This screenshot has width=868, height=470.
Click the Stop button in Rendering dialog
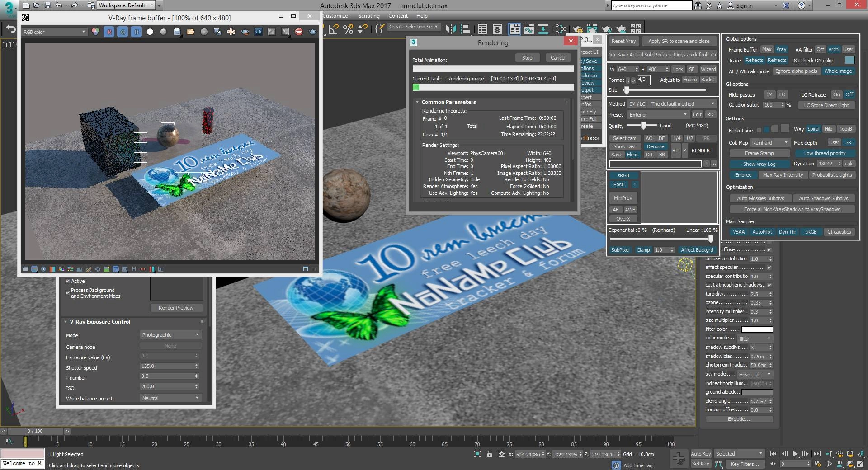pos(527,58)
